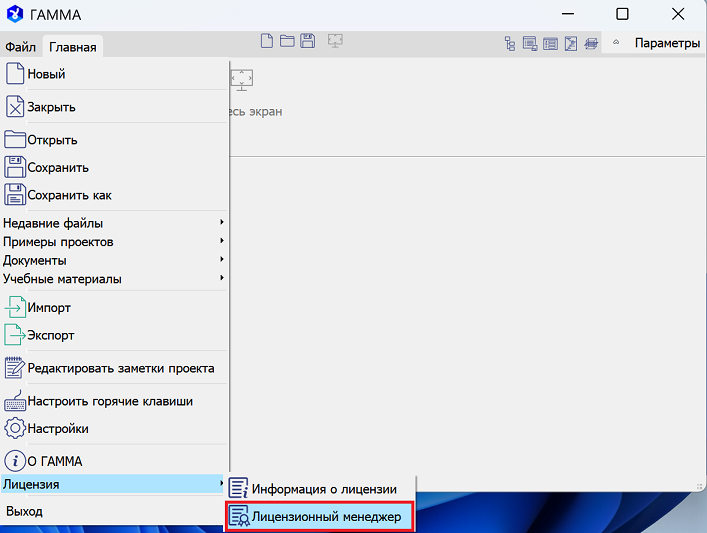Viewport: 707px width, 533px height.
Task: Click the open folder icon in quick toolbar
Action: (287, 41)
